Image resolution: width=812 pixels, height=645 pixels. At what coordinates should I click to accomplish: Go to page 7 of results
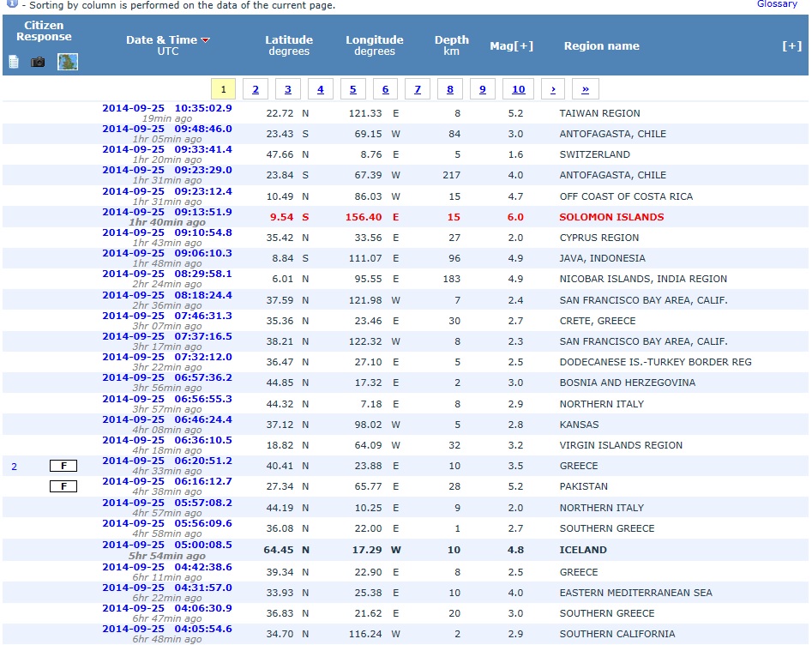tap(418, 89)
